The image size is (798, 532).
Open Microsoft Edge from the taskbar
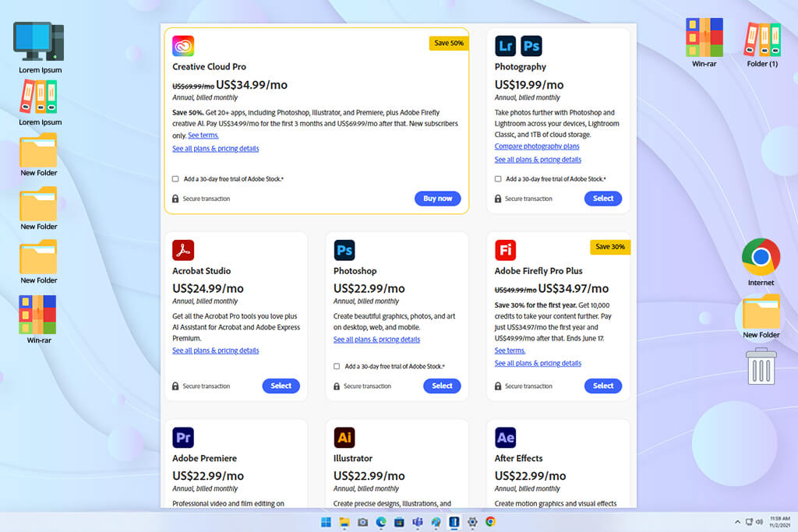point(381,522)
